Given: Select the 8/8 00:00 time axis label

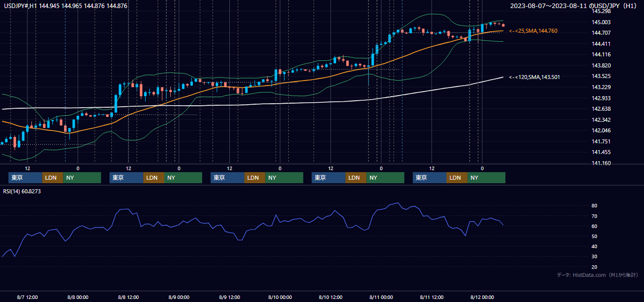Looking at the screenshot, I should [78, 297].
